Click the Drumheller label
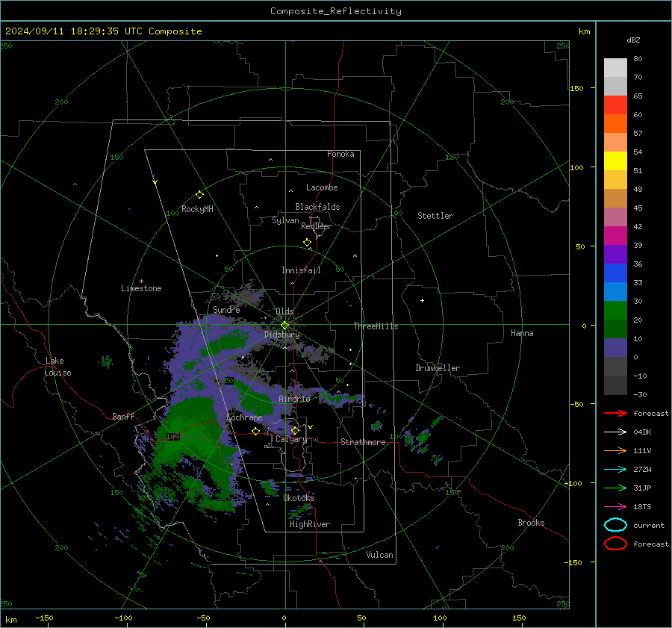Screen dimensions: 672x628 click(438, 368)
